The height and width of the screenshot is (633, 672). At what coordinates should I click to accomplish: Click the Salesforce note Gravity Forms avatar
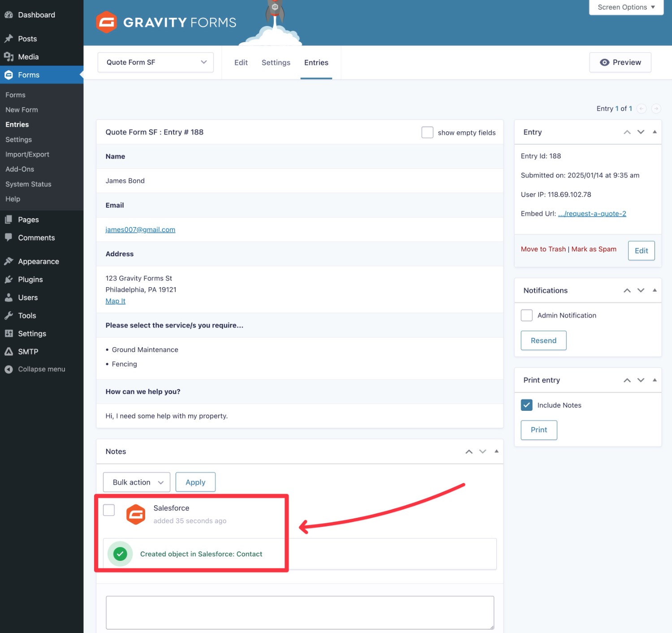coord(136,514)
